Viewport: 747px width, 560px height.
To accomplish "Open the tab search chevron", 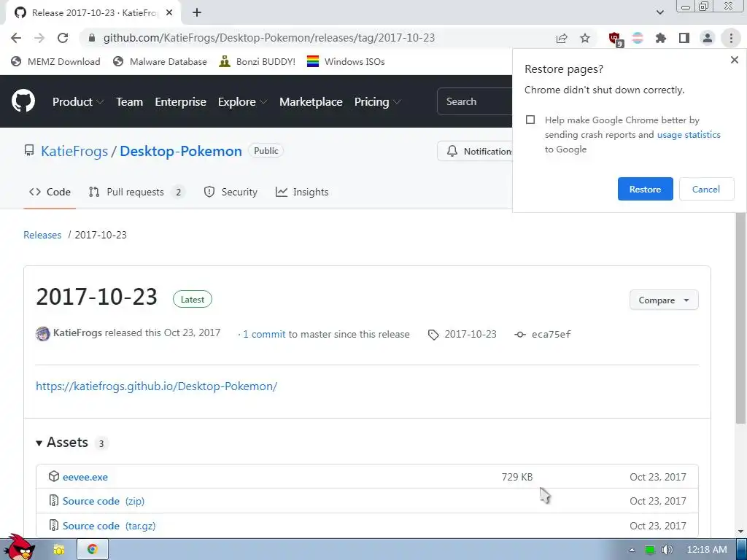I will click(x=659, y=12).
